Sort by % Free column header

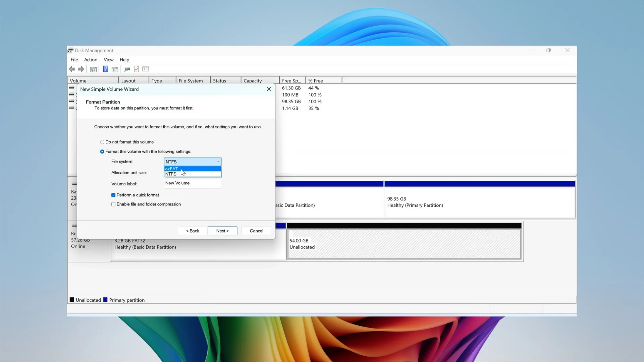point(324,80)
